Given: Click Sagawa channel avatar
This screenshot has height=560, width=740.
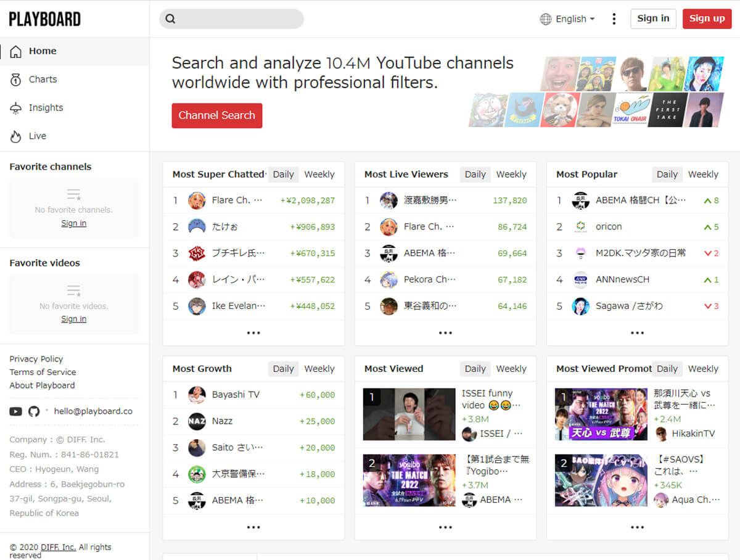Looking at the screenshot, I should 581,306.
